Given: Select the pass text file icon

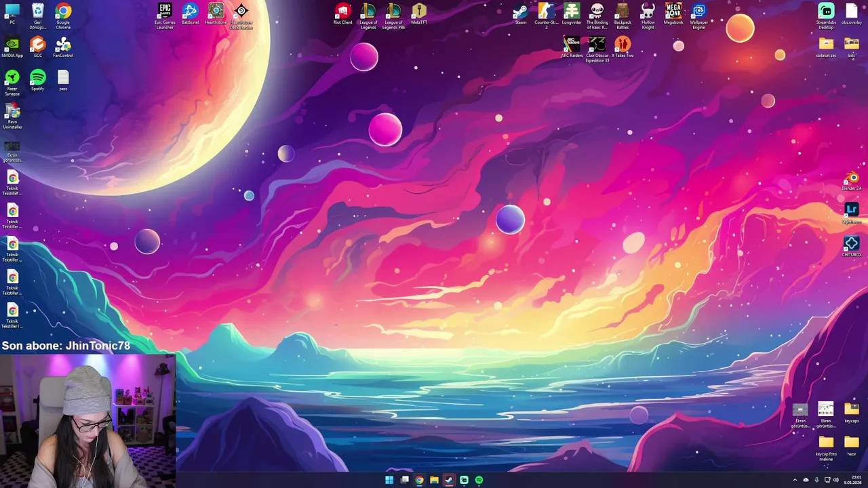Looking at the screenshot, I should coord(63,80).
